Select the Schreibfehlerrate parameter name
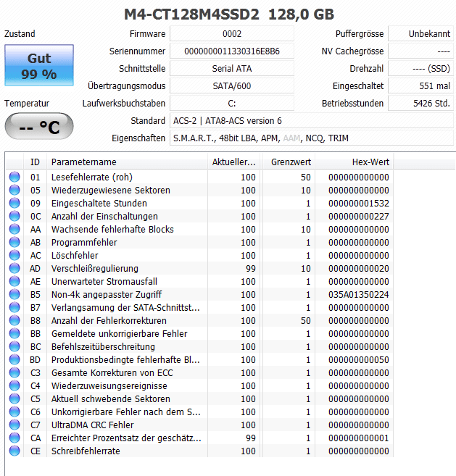 [x=86, y=451]
